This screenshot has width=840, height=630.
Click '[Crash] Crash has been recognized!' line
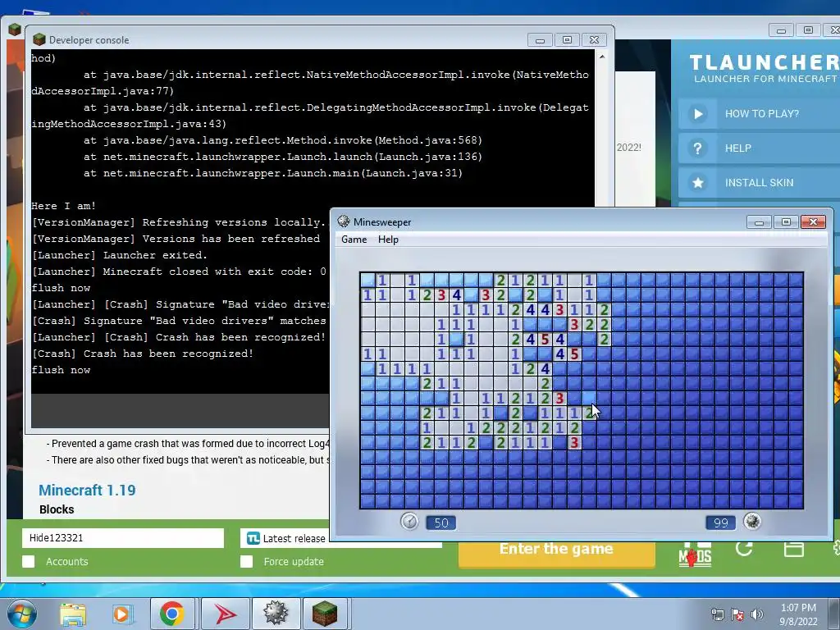[x=143, y=354]
